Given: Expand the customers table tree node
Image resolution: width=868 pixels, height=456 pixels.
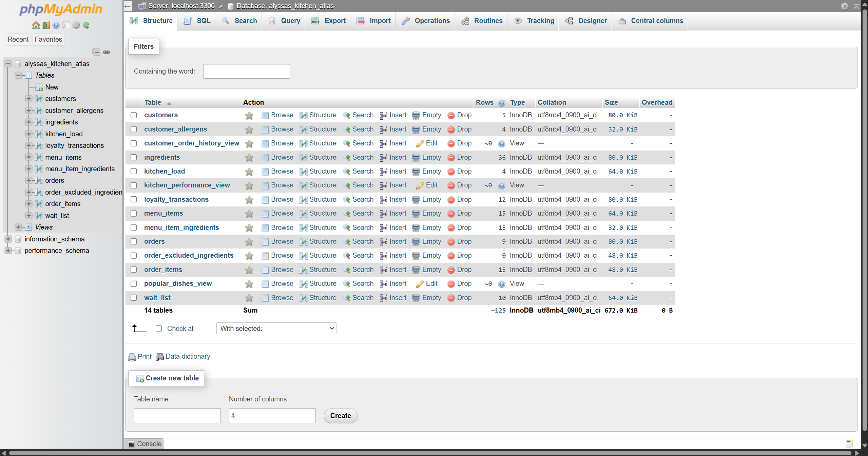Looking at the screenshot, I should (28, 99).
